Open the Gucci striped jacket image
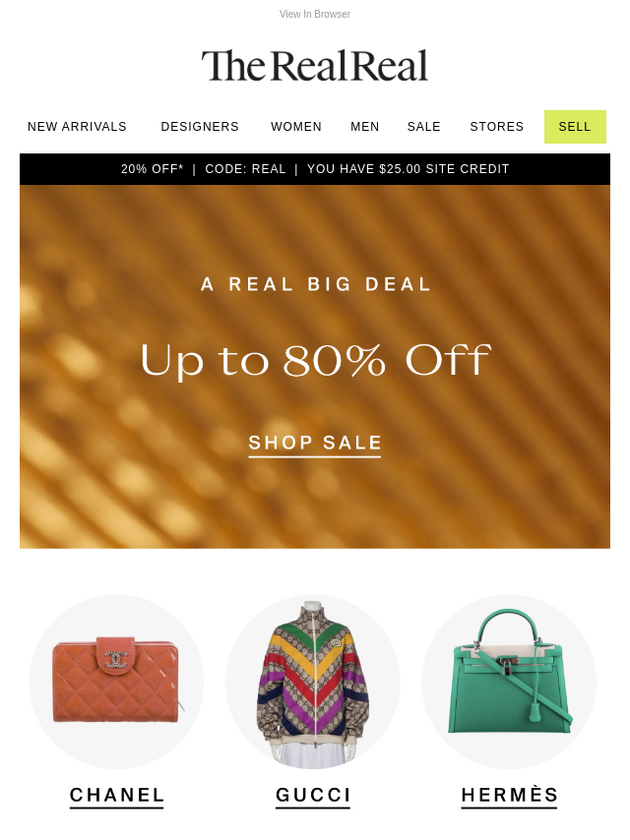The height and width of the screenshot is (840, 630). pyautogui.click(x=313, y=682)
